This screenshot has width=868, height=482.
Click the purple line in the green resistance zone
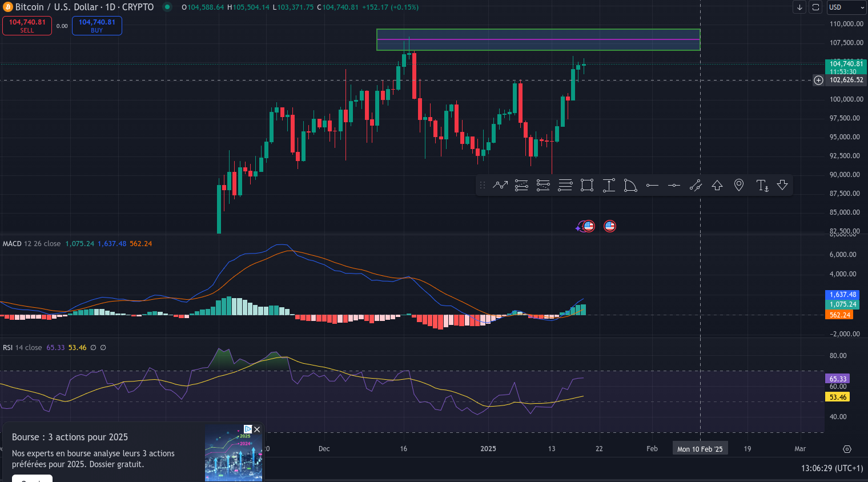tap(538, 39)
